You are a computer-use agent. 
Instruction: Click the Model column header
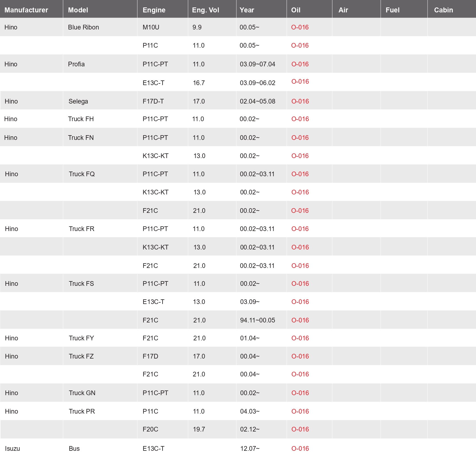[x=78, y=10]
